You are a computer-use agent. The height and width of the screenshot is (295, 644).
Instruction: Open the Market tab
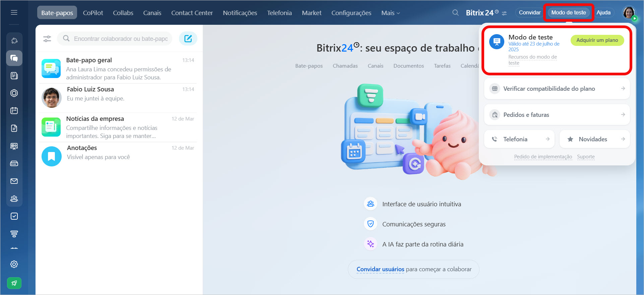(312, 13)
